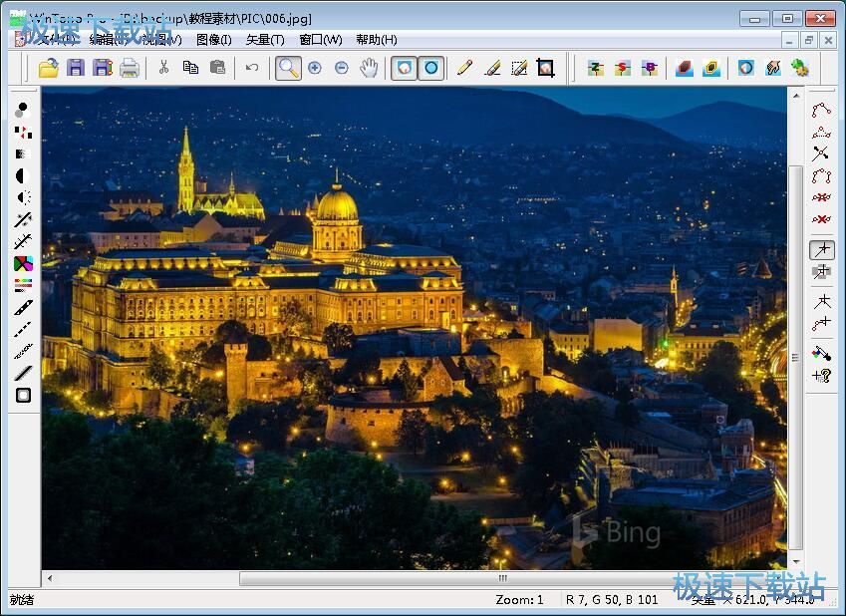This screenshot has width=846, height=616.
Task: Click the Zoom in plus icon
Action: 315,68
